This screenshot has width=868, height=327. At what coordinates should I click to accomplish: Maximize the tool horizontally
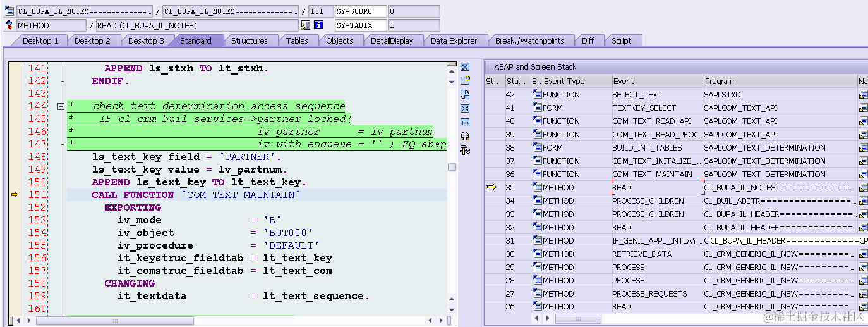tap(465, 122)
